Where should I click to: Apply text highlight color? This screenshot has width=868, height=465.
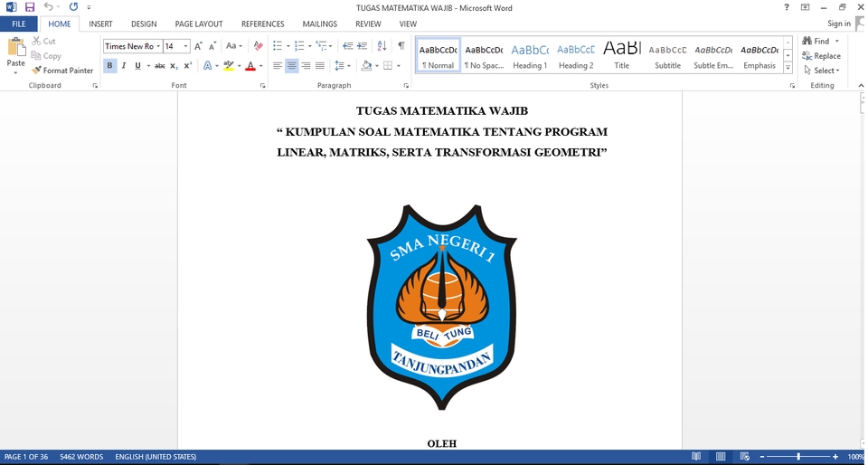pos(229,66)
